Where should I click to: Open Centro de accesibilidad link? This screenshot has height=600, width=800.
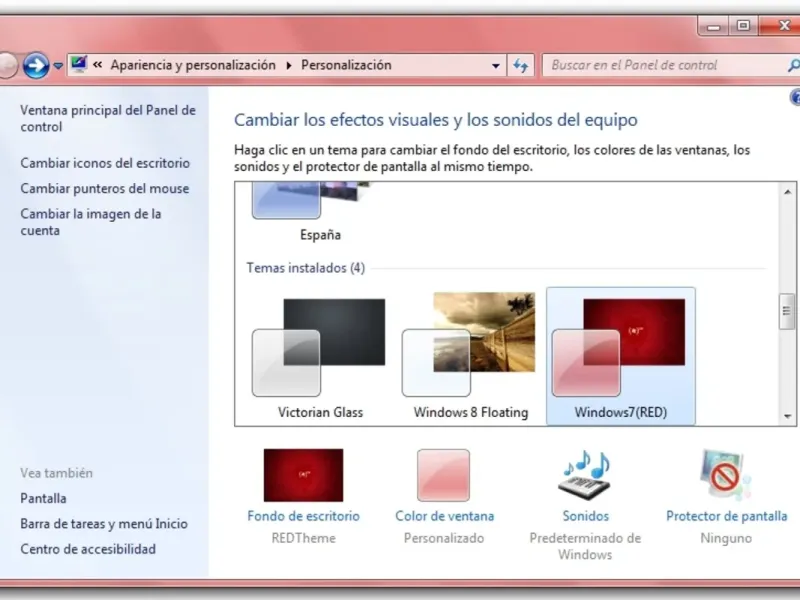(x=88, y=549)
